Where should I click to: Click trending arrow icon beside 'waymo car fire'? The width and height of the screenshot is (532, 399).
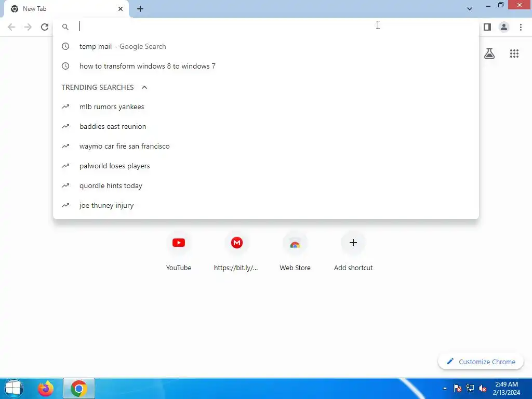[65, 146]
